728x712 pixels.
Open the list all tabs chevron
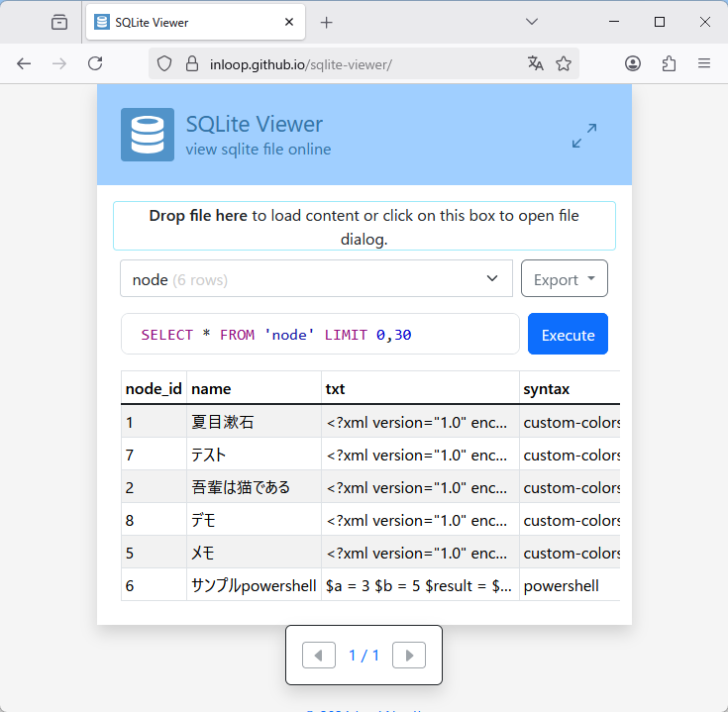click(532, 22)
